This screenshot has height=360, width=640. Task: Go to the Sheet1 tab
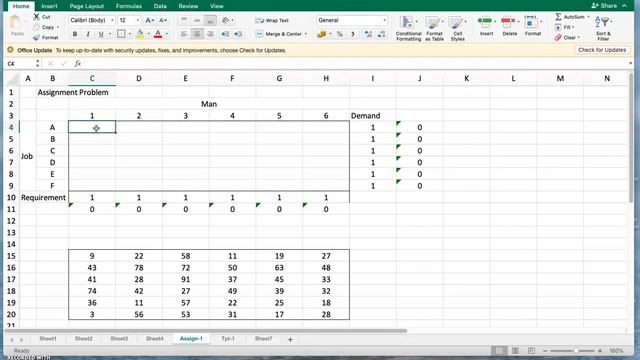click(x=48, y=339)
